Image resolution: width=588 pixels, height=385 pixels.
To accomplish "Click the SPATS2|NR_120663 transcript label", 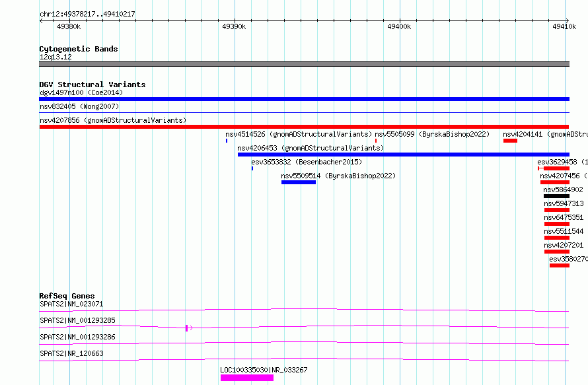I will pos(71,353).
